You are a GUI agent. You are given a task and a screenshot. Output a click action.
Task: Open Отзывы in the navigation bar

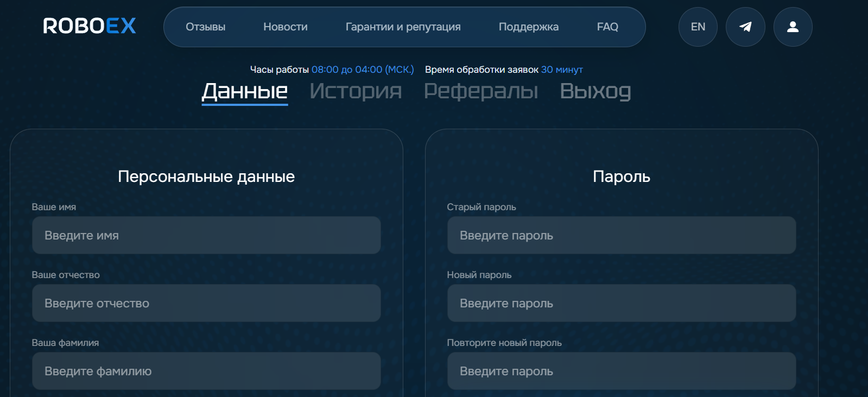tap(205, 27)
